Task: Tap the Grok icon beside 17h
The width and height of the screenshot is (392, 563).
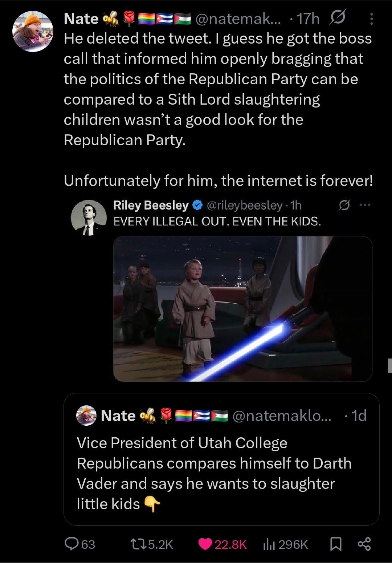Action: click(x=337, y=18)
